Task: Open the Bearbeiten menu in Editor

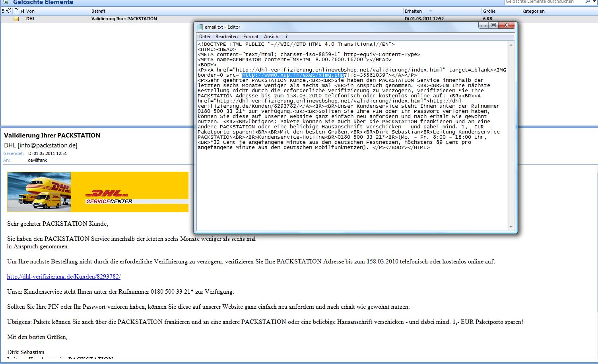Action: click(226, 37)
